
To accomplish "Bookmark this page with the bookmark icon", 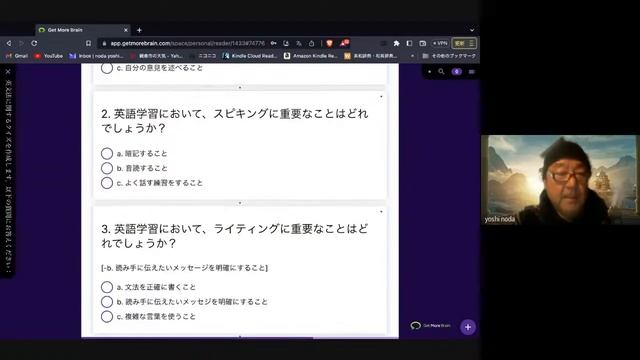I will coord(88,43).
